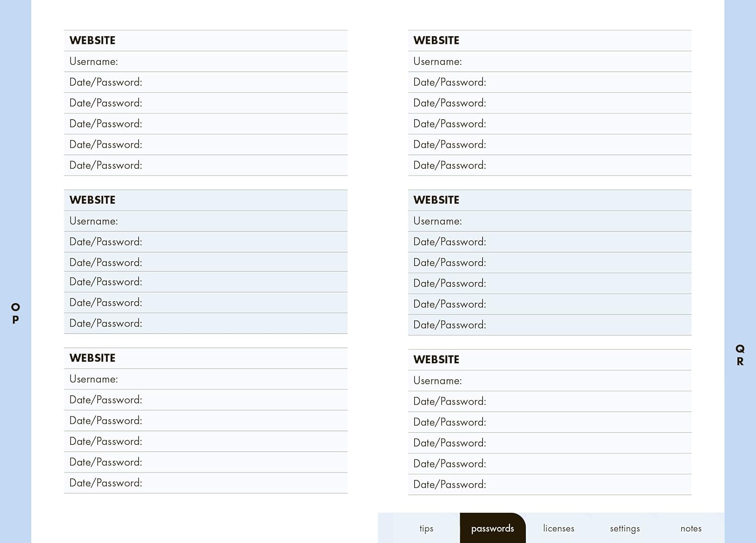Click first Date/Password line in top-left entry

click(x=206, y=82)
